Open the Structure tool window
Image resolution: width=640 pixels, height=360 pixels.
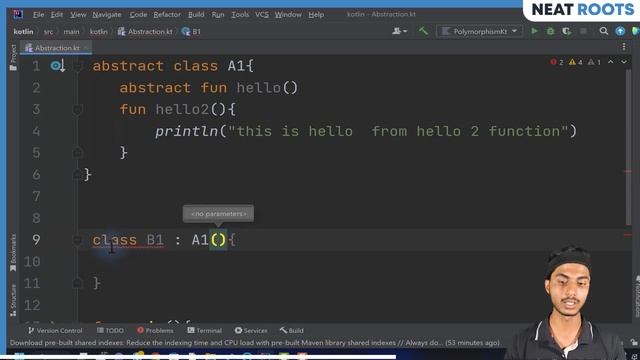click(x=13, y=300)
